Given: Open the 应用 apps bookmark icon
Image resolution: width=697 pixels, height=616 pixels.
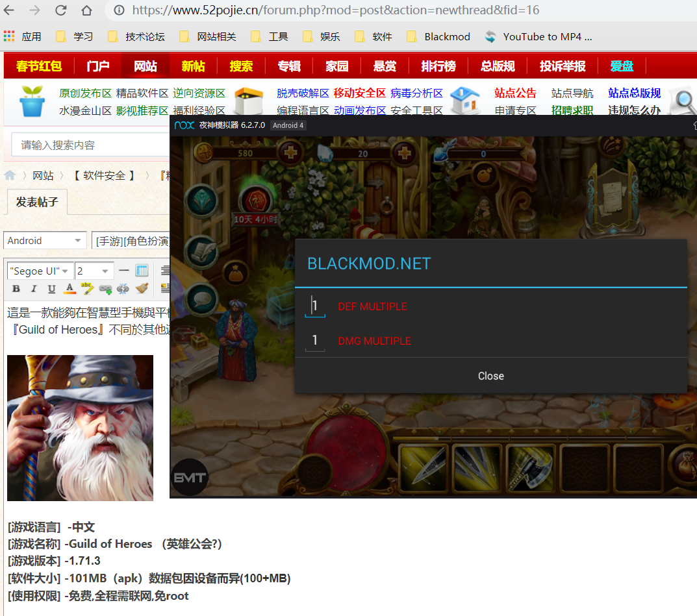Looking at the screenshot, I should click(9, 36).
